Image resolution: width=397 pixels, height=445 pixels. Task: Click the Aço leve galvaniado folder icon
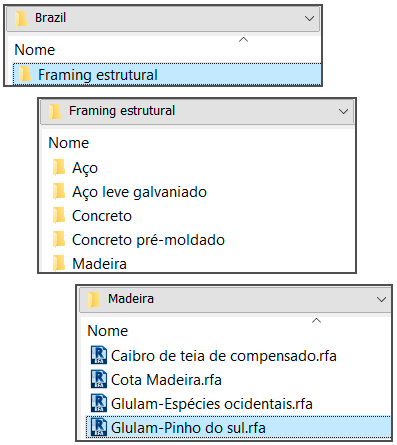pos(59,191)
